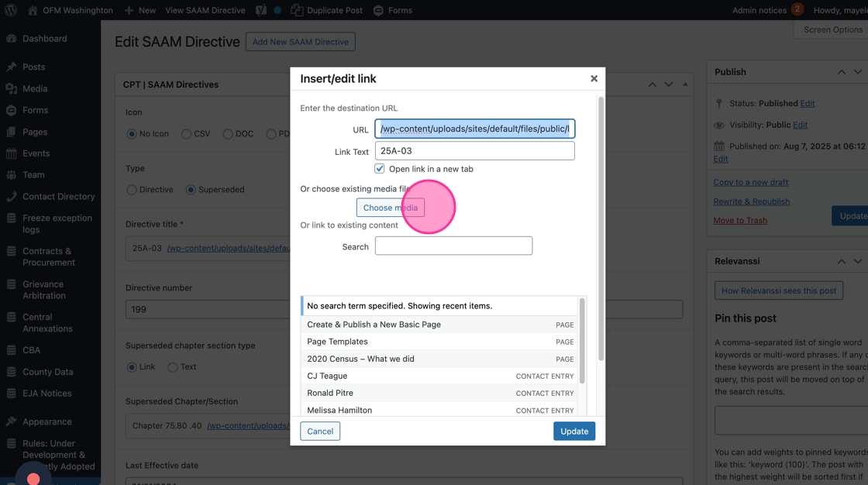
Task: Click the Search existing content field
Action: tap(453, 246)
